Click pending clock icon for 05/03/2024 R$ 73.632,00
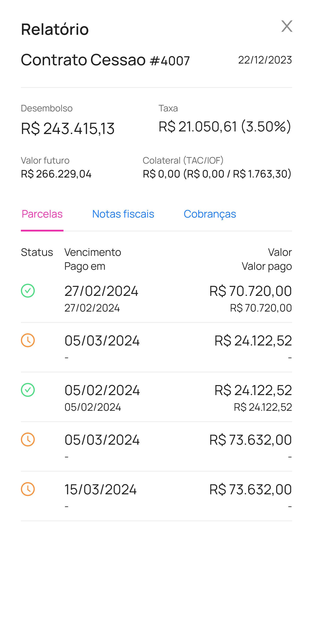The image size is (313, 644). click(x=28, y=439)
